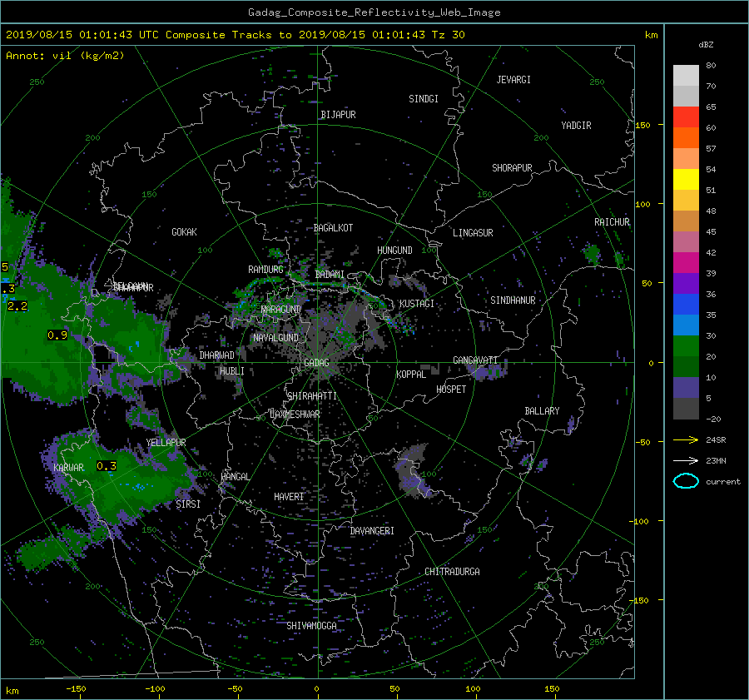The height and width of the screenshot is (700, 749).
Task: Click the SINDHANUR city label
Action: coord(513,300)
